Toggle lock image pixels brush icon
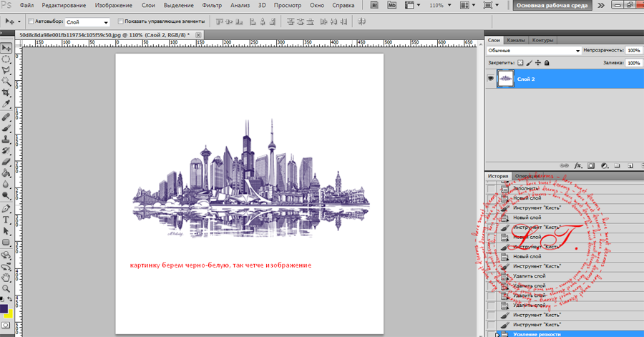This screenshot has width=644, height=337. 529,63
